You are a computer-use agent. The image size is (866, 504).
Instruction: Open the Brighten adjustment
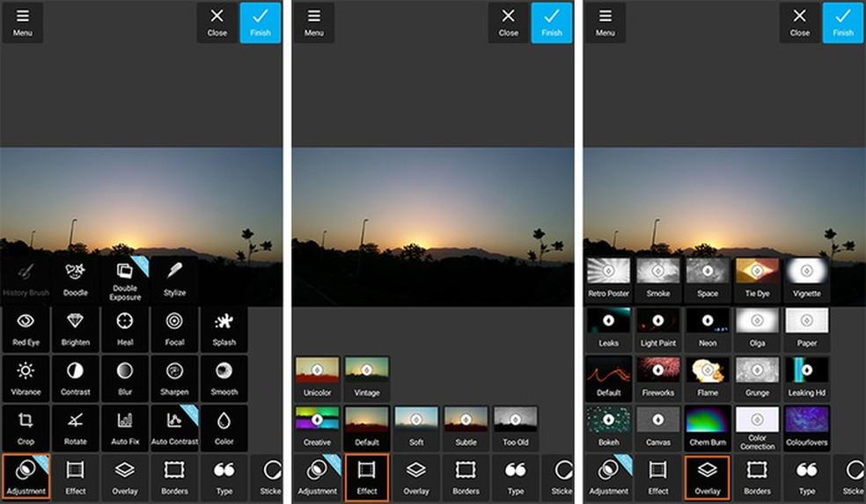click(x=75, y=330)
